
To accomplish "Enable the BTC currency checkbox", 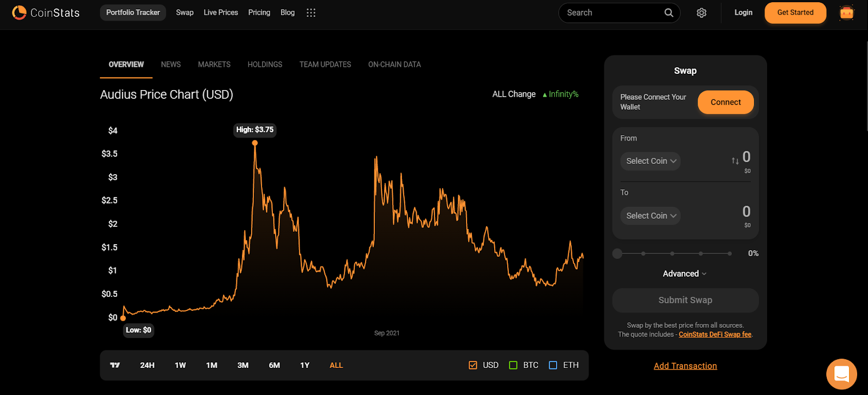I will 513,365.
